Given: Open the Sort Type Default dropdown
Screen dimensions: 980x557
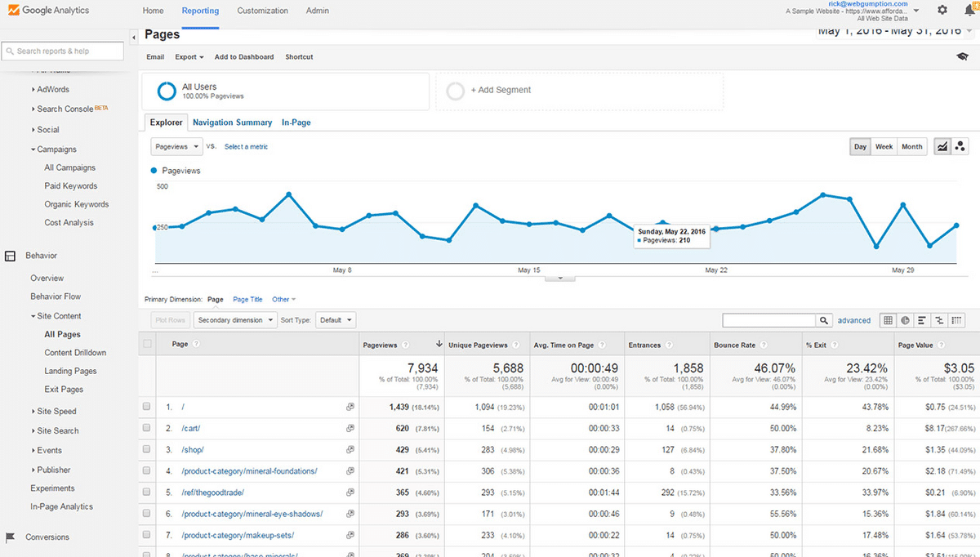Looking at the screenshot, I should pos(336,319).
